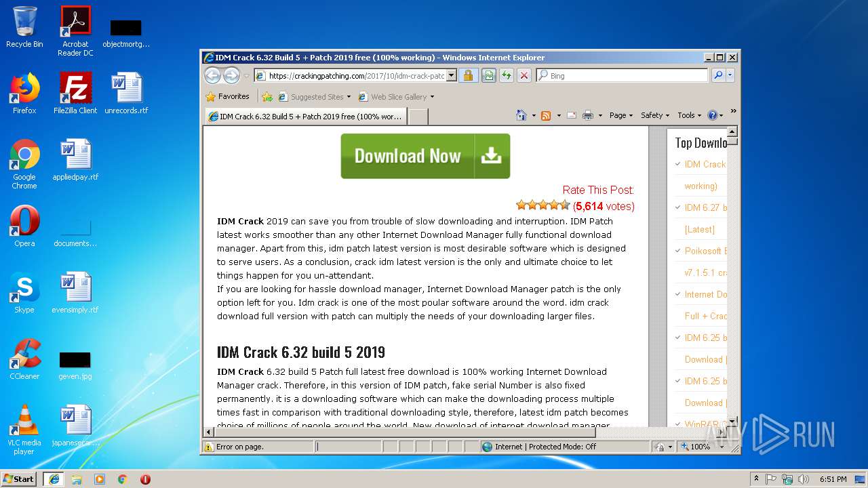This screenshot has height=488, width=868.
Task: Add to Favorites bar star-arrow icon
Action: [268, 97]
